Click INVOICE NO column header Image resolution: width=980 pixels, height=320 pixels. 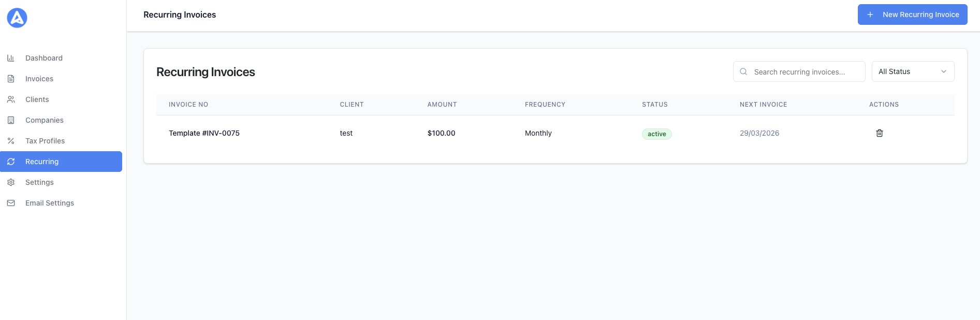pyautogui.click(x=188, y=105)
